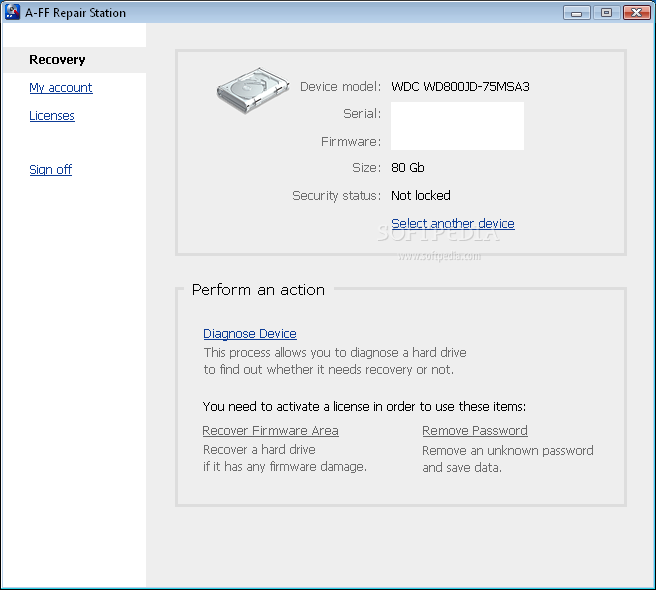Click the A-FF Repair Station window title text

[x=76, y=13]
